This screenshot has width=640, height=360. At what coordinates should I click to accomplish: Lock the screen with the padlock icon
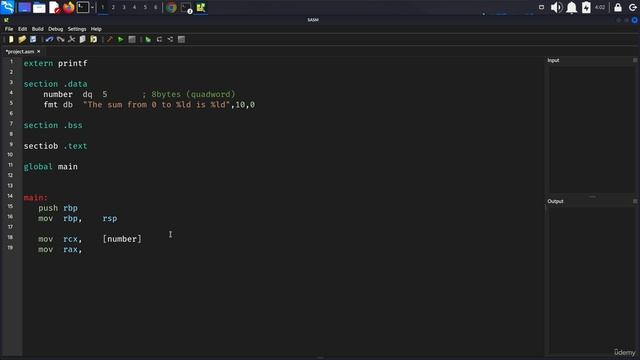coord(618,7)
